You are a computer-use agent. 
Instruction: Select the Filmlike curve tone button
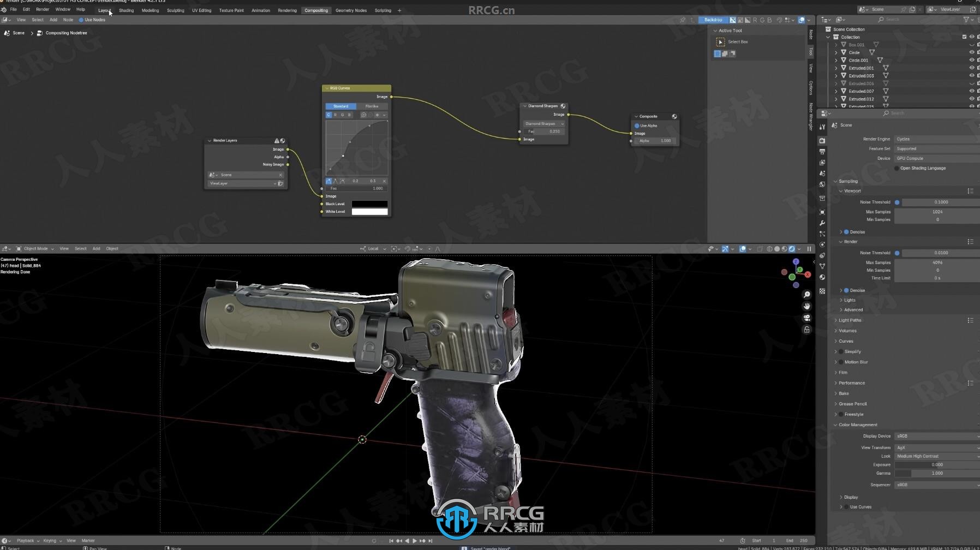coord(372,106)
